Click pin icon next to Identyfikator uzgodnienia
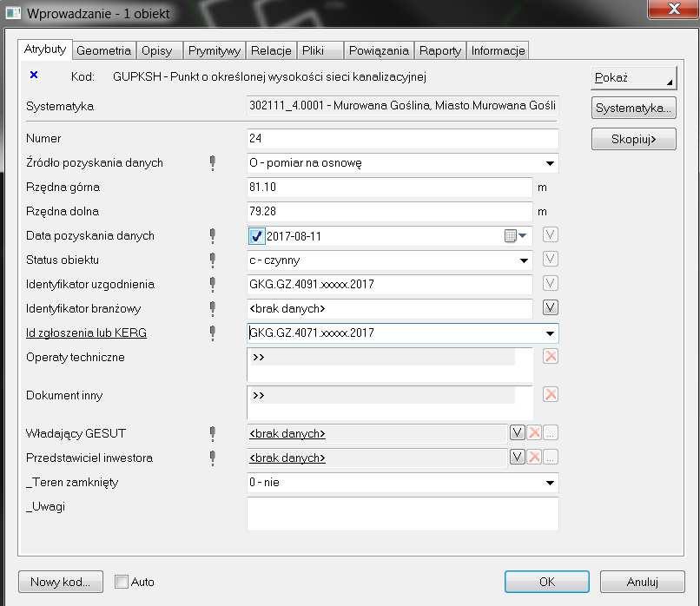Viewport: 700px width, 606px height. point(213,284)
